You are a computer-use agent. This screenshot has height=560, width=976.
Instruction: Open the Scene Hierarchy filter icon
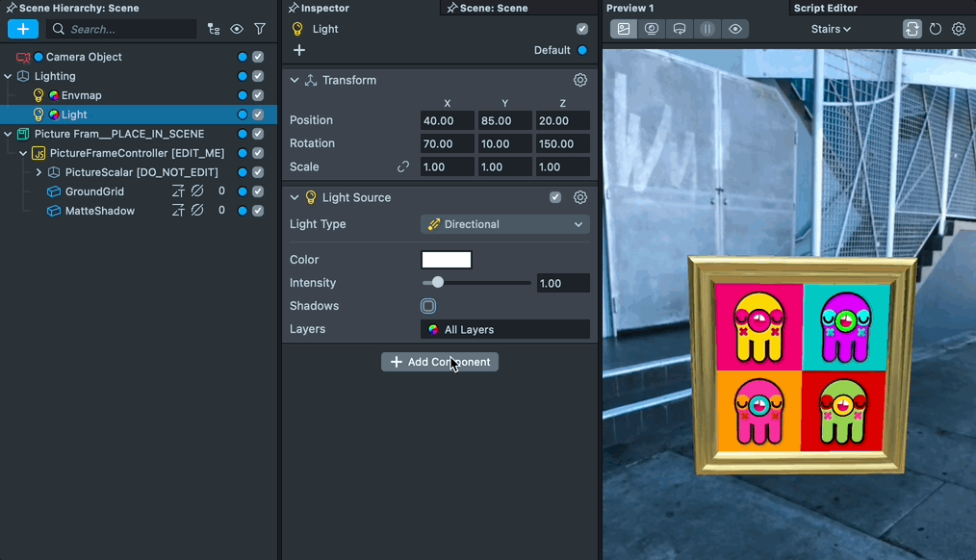click(260, 29)
